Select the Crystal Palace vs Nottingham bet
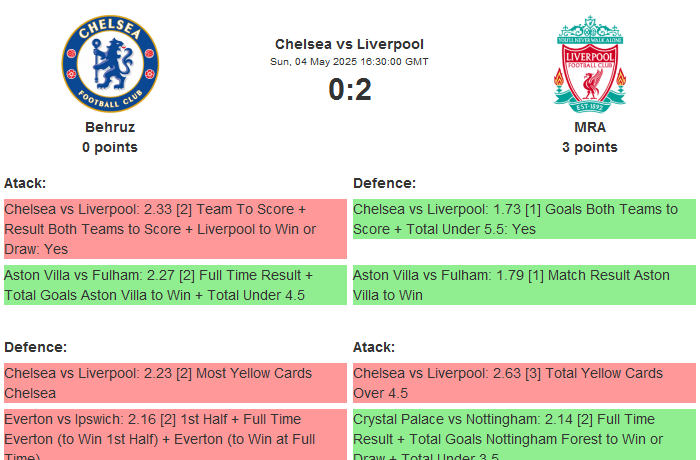The width and height of the screenshot is (700, 460). (x=523, y=435)
